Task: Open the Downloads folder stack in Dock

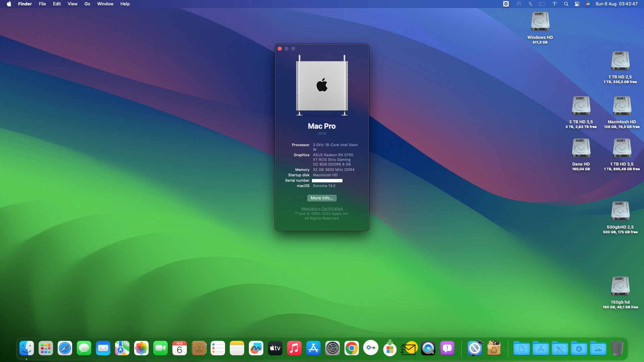Action: [579, 349]
